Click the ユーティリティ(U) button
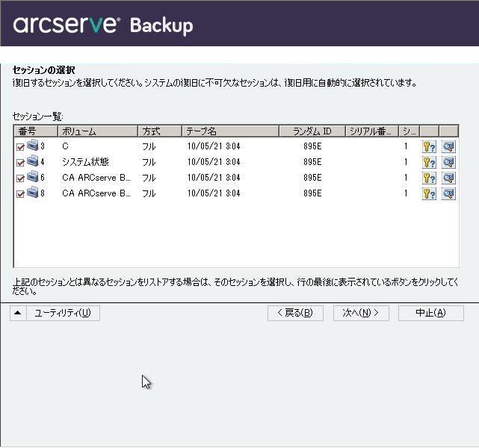Image resolution: width=479 pixels, height=448 pixels. 63,313
